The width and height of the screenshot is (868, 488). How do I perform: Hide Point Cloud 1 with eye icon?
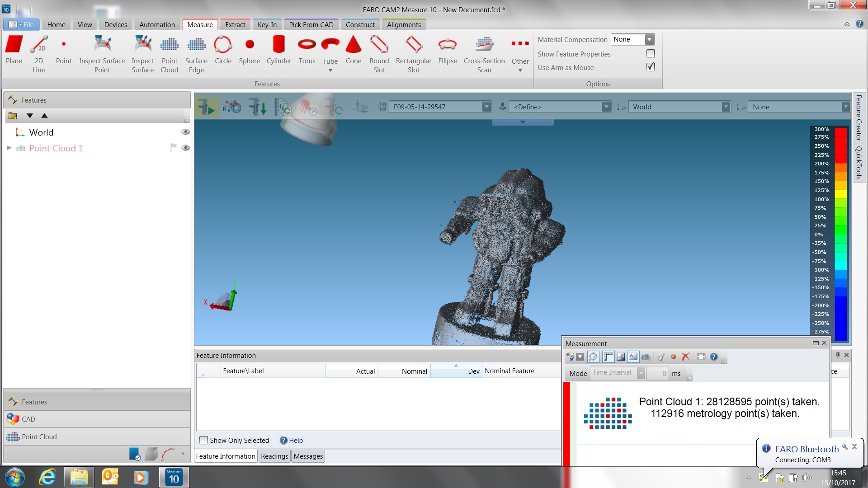pos(185,148)
